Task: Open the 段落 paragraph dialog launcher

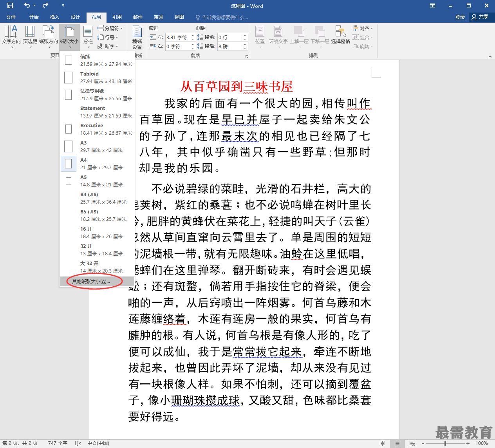Action: [247, 56]
